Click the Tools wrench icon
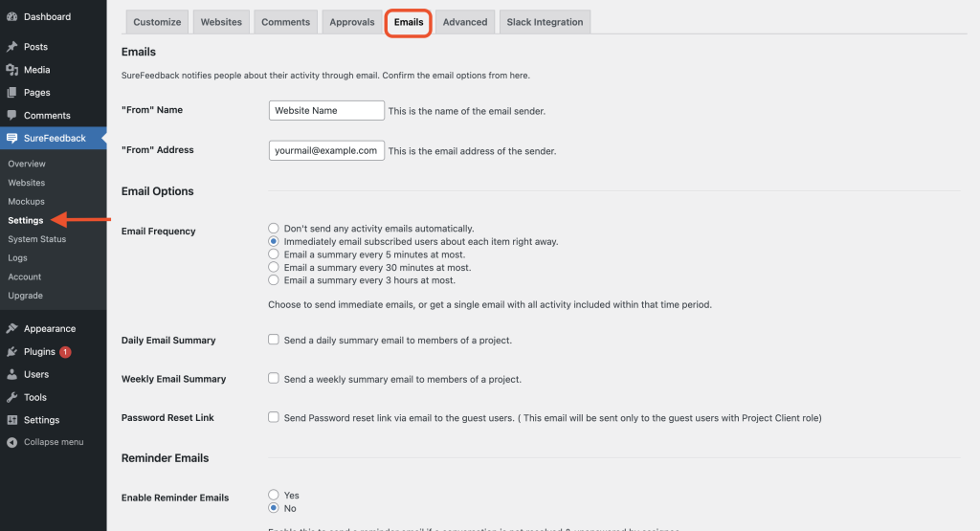Viewport: 980px width, 531px height. (11, 397)
